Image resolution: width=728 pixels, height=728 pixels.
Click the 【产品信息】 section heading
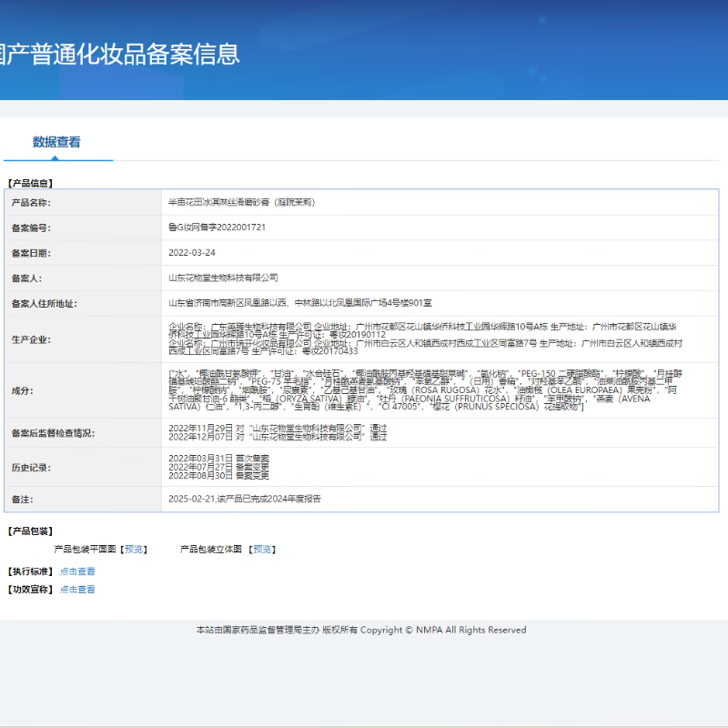(x=31, y=184)
